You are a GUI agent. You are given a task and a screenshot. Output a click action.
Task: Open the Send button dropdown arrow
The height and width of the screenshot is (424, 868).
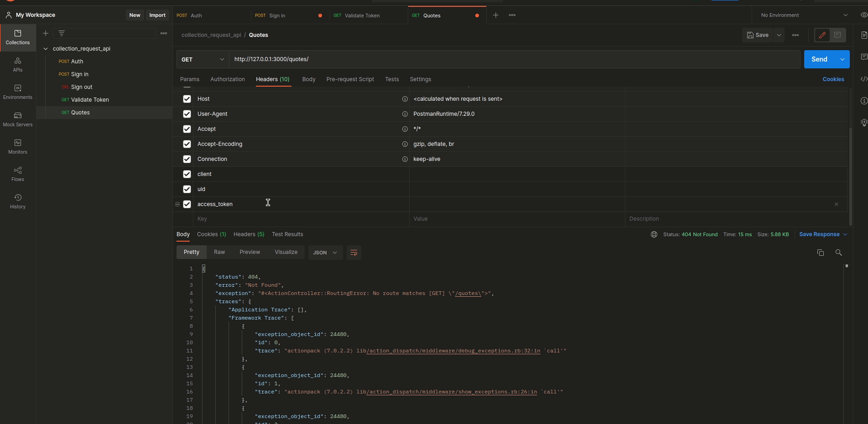842,59
